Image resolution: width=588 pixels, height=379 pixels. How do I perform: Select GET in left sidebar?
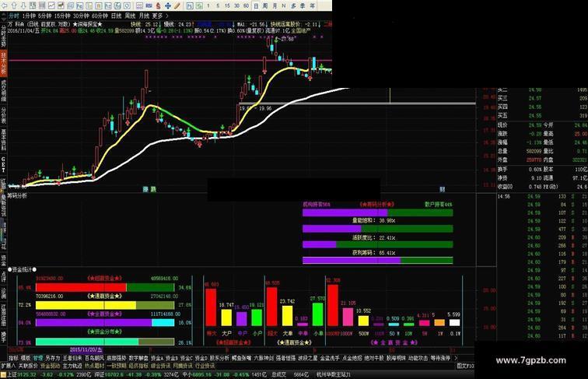3,164
